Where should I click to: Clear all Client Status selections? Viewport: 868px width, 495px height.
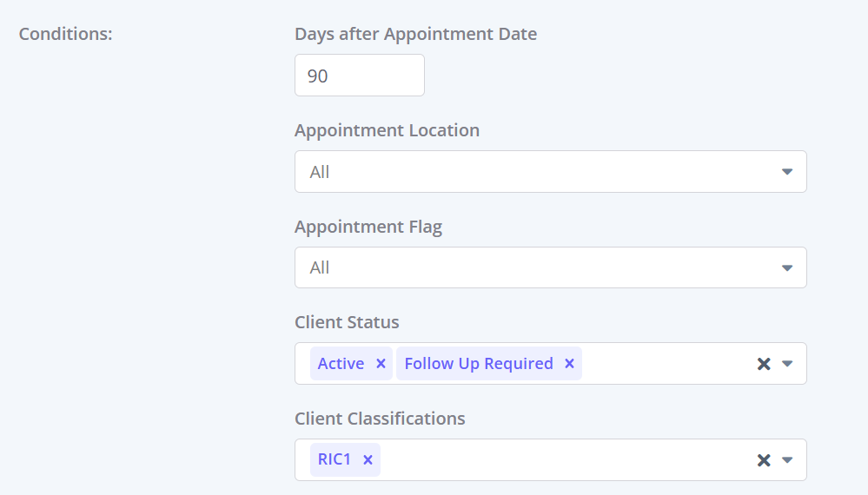(x=764, y=364)
